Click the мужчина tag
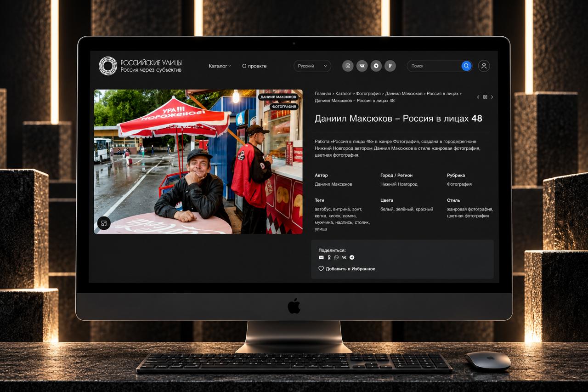The height and width of the screenshot is (392, 588). [324, 222]
